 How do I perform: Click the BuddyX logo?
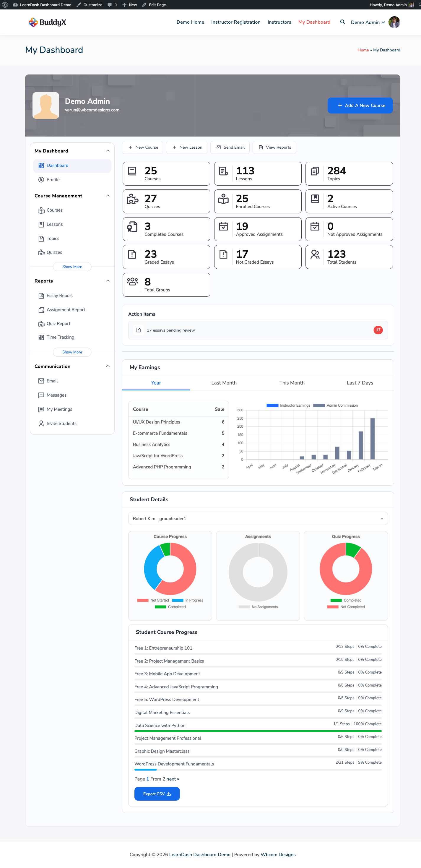[x=48, y=22]
